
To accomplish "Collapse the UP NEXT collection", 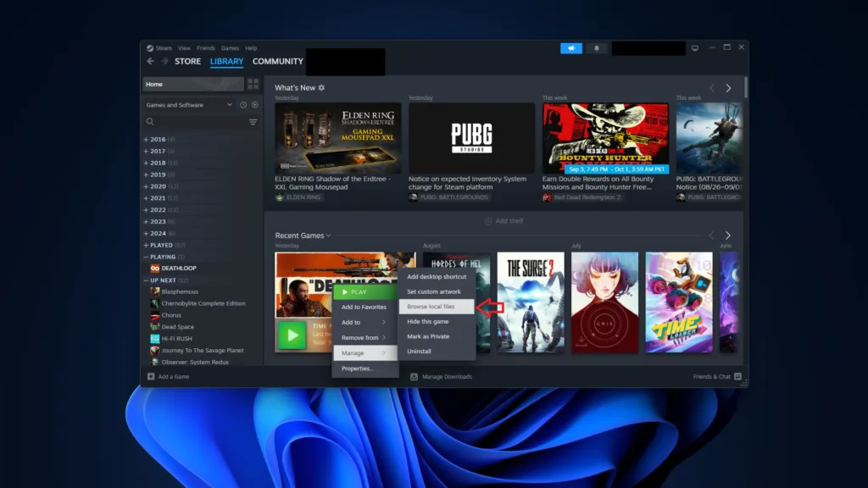I will pyautogui.click(x=146, y=280).
